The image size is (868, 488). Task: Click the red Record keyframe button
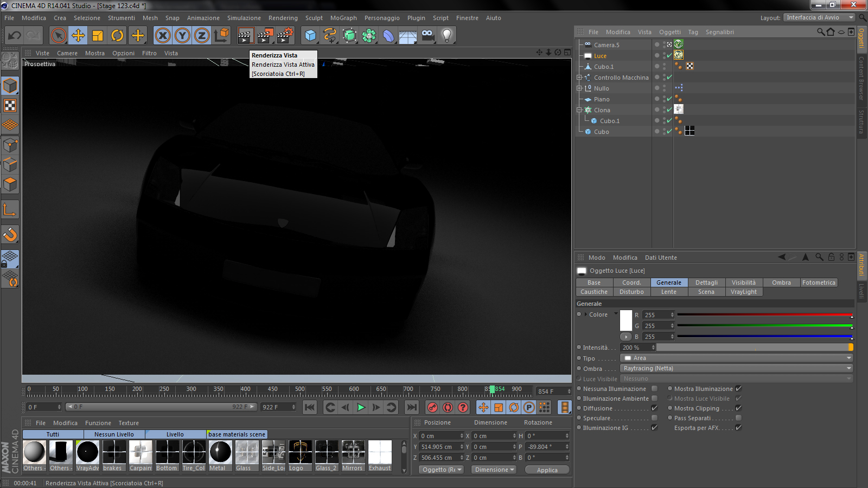pos(432,407)
